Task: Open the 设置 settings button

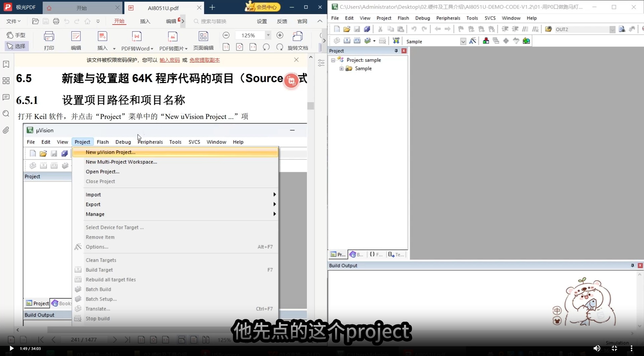Action: tap(262, 21)
